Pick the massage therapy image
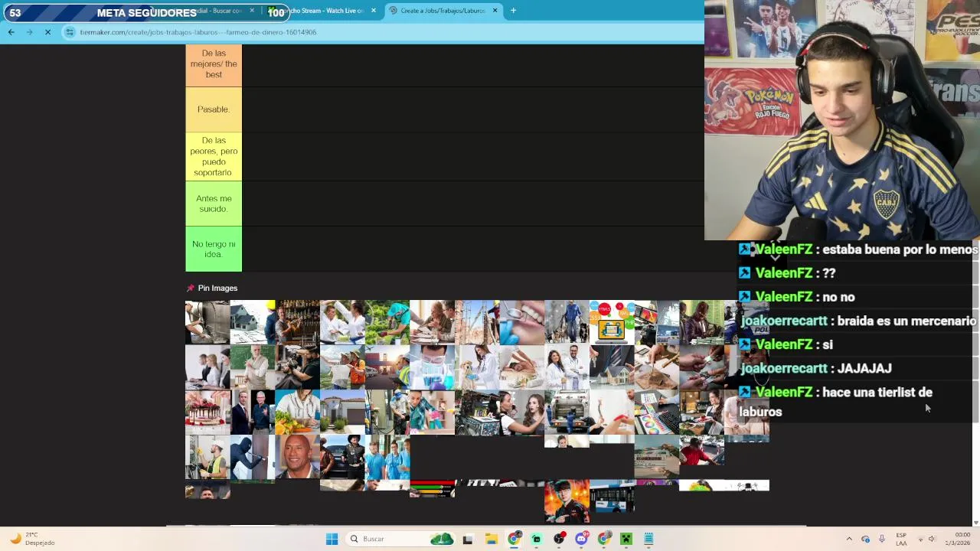The width and height of the screenshot is (980, 551). (522, 367)
